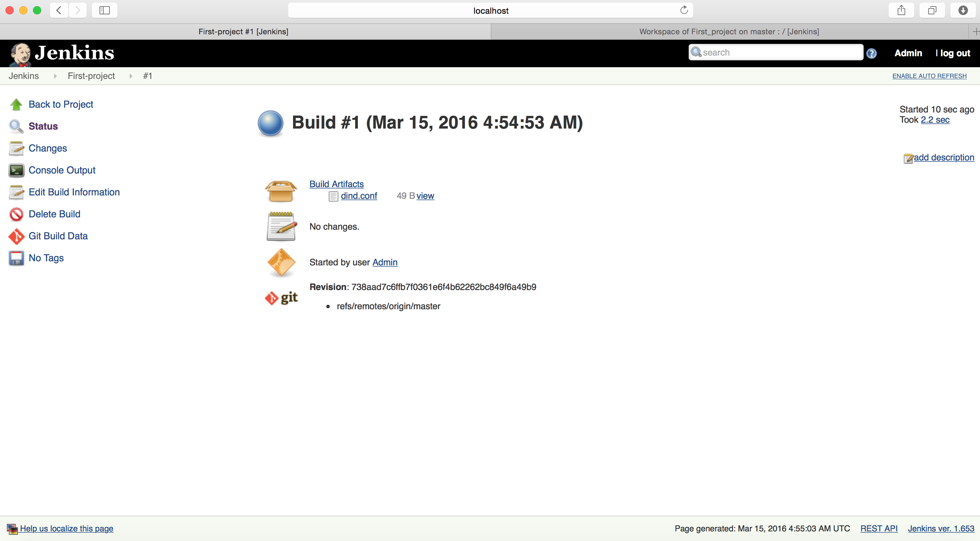
Task: Click the Git Build Data diamond icon
Action: 16,236
